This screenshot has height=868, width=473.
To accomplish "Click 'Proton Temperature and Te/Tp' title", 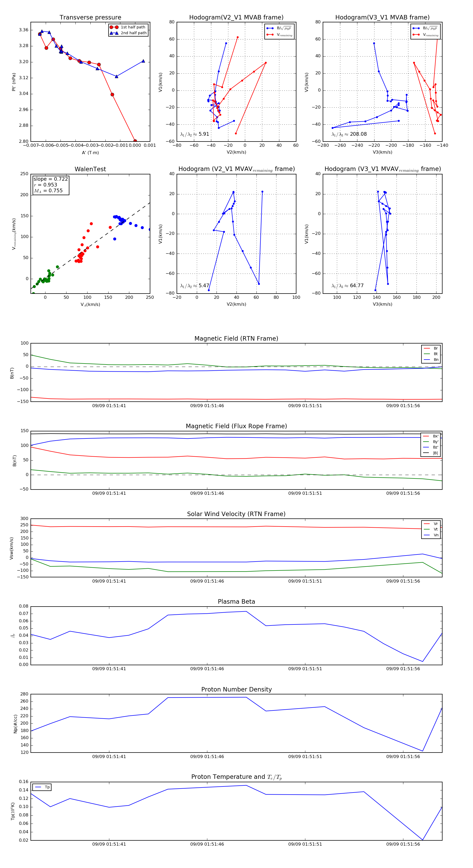I will (x=236, y=777).
